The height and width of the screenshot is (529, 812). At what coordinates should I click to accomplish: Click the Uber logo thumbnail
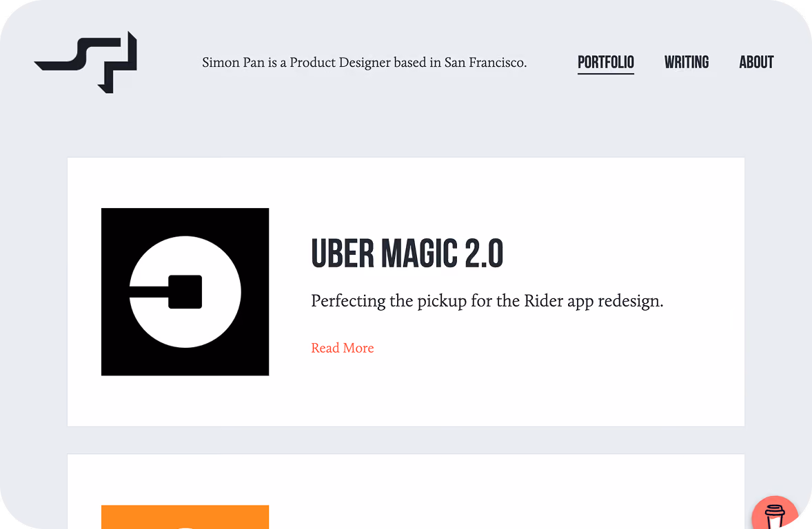tap(185, 292)
